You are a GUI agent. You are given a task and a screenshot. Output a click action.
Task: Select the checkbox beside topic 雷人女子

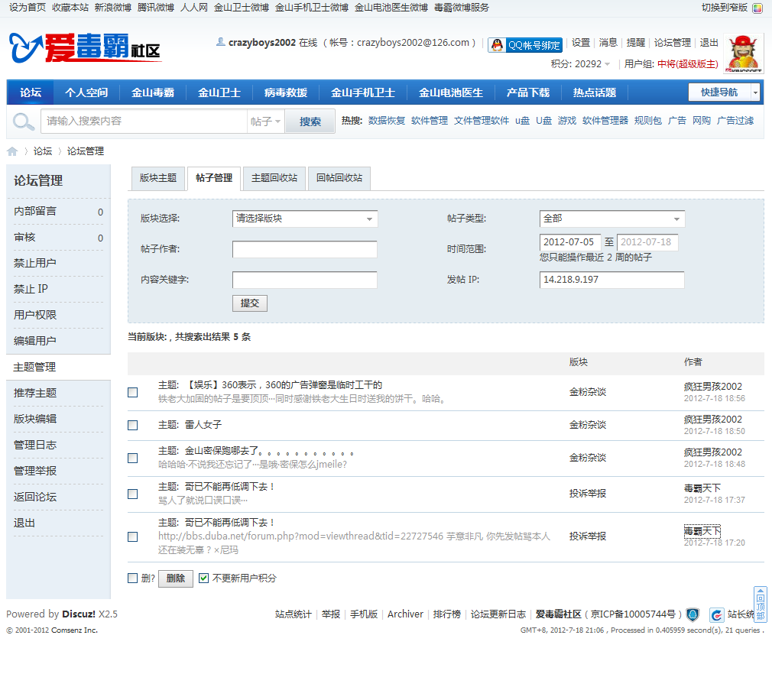pos(131,426)
